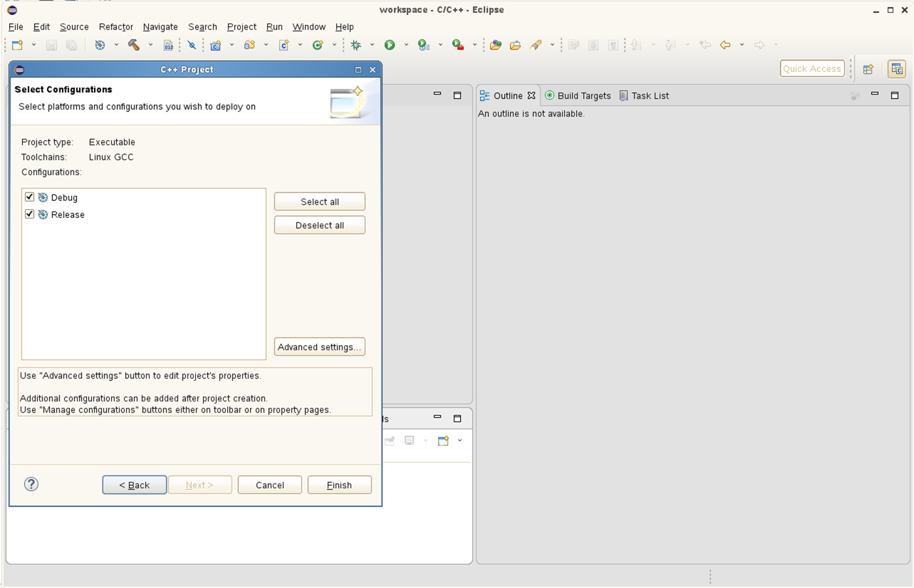The width and height of the screenshot is (914, 588).
Task: Open the Source menu
Action: coord(74,27)
